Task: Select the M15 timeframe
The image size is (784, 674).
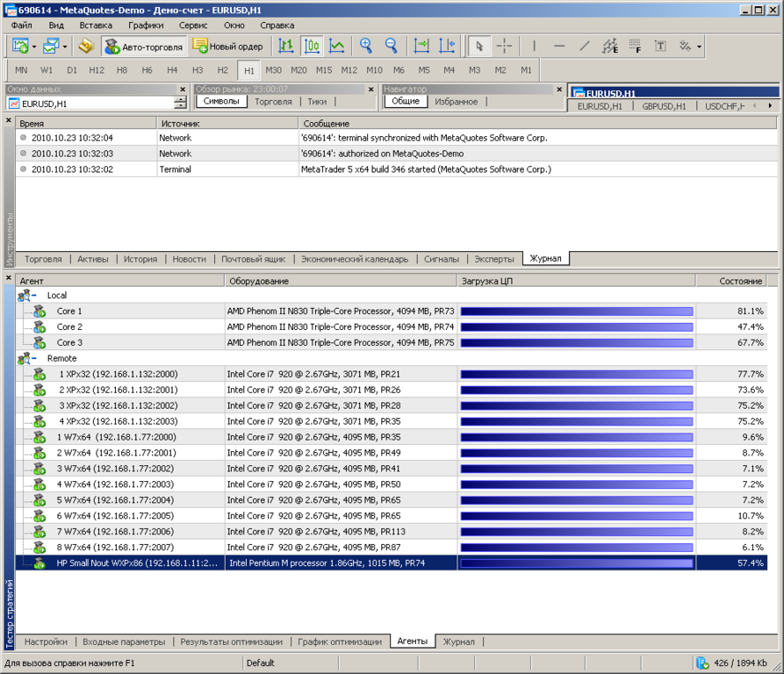Action: click(x=324, y=70)
